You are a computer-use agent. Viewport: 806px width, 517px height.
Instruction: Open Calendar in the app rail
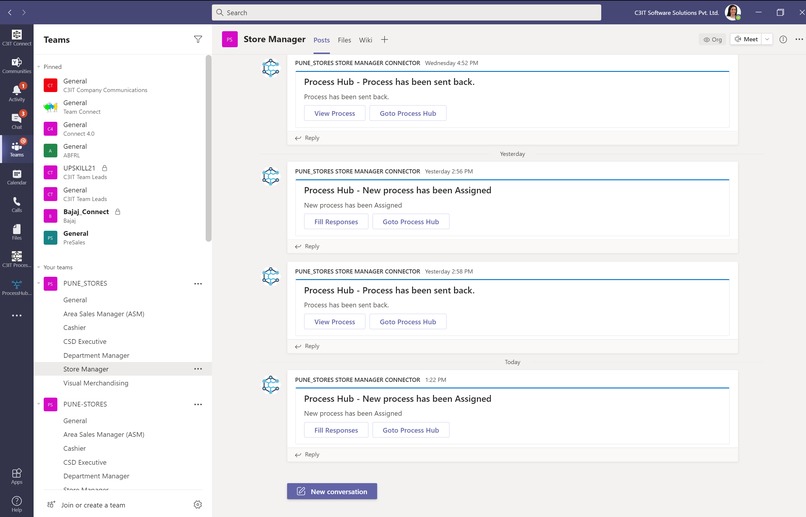point(16,177)
